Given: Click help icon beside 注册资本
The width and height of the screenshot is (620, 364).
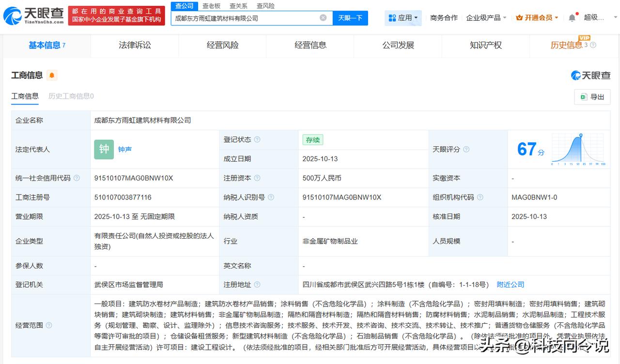Looking at the screenshot, I should 257,178.
